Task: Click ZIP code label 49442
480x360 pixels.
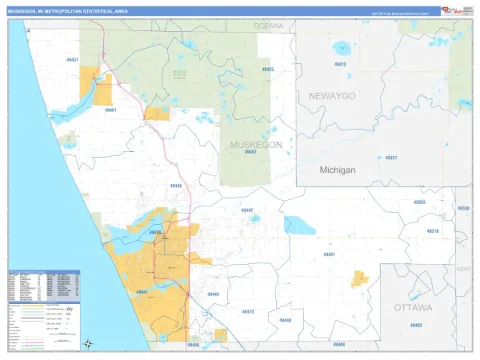Action: click(247, 210)
